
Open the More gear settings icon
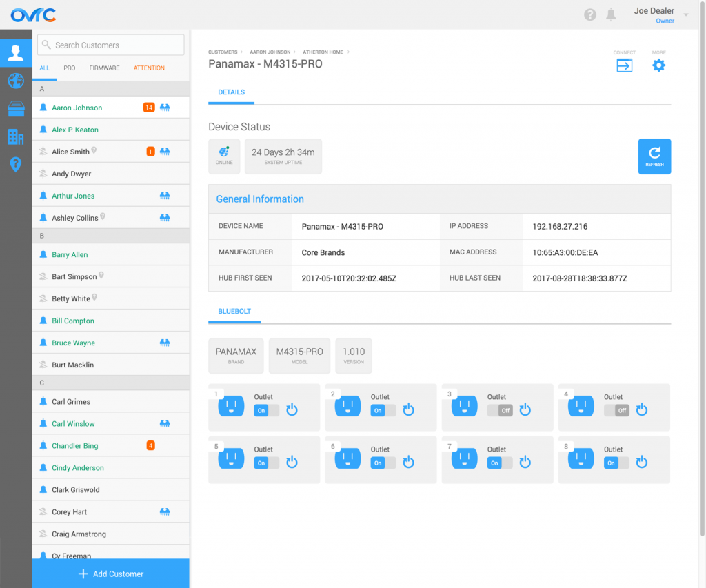pyautogui.click(x=658, y=65)
